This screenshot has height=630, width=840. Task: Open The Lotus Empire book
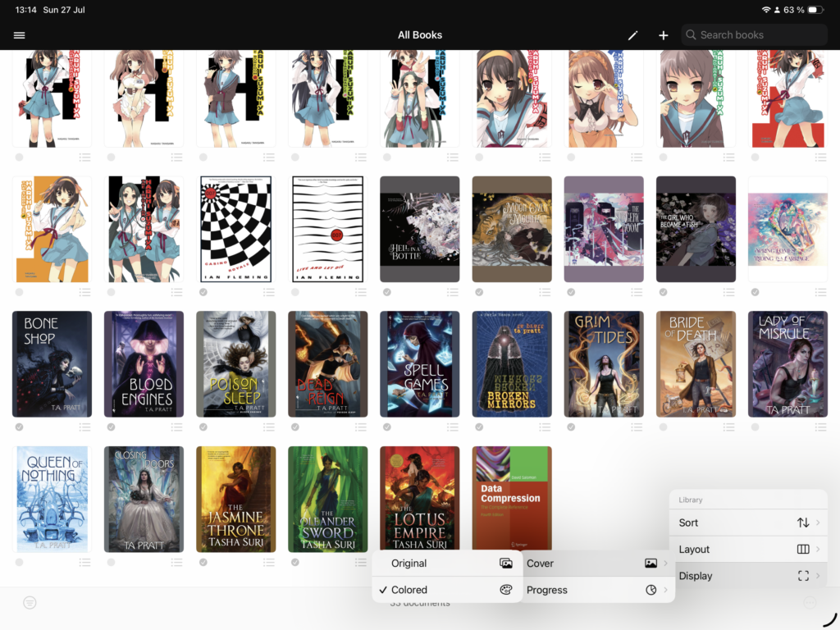tap(419, 498)
